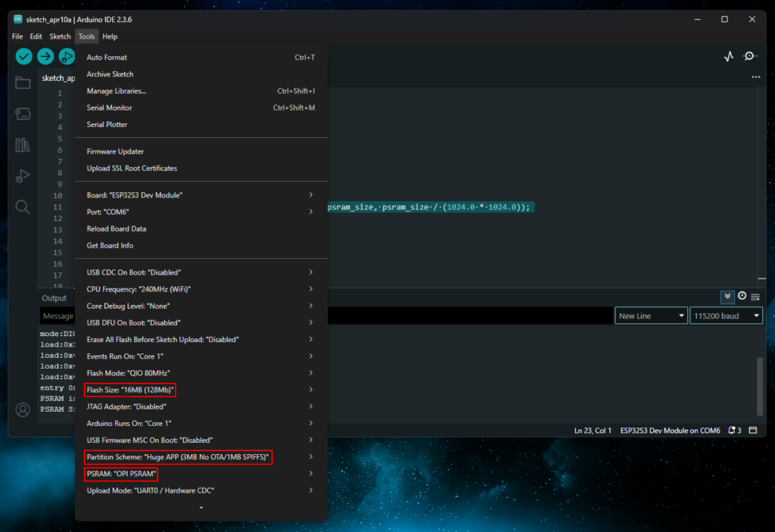Open the Boards Manager sidebar icon
Viewport: 775px width, 532px height.
pyautogui.click(x=23, y=114)
